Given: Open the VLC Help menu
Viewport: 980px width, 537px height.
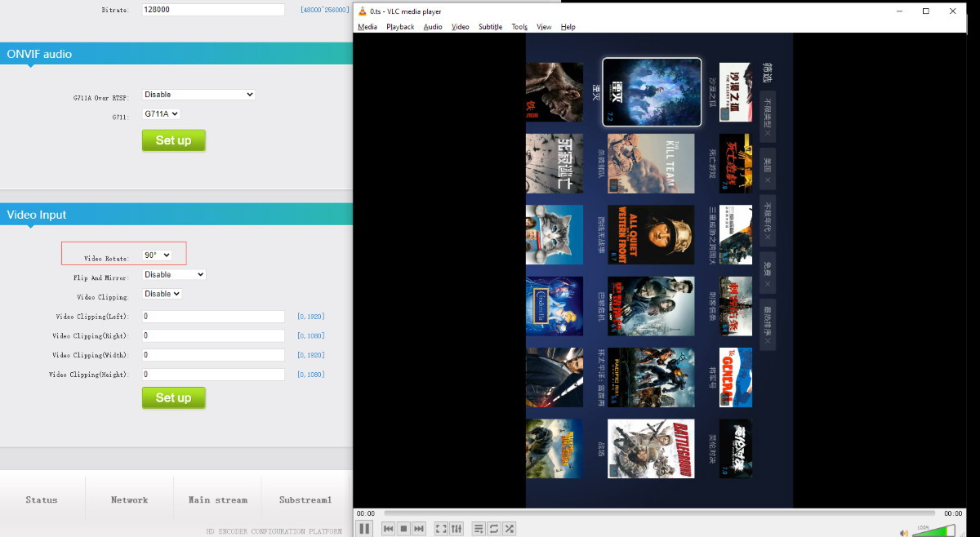Looking at the screenshot, I should pyautogui.click(x=568, y=27).
